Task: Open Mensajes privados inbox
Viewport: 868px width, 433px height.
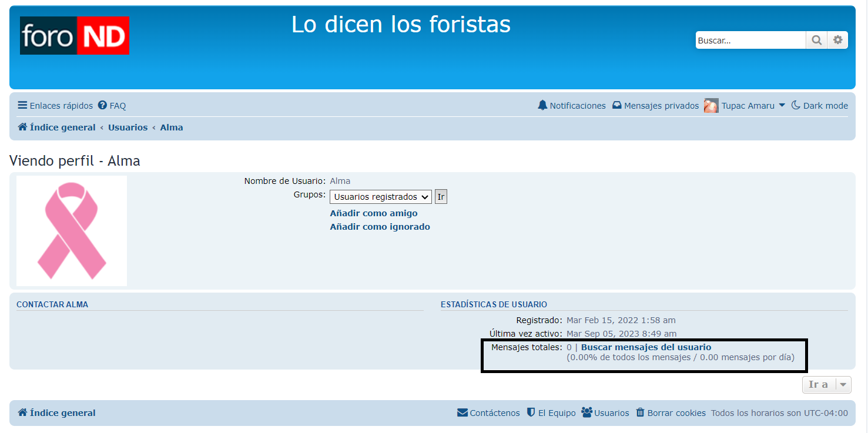Action: point(655,106)
